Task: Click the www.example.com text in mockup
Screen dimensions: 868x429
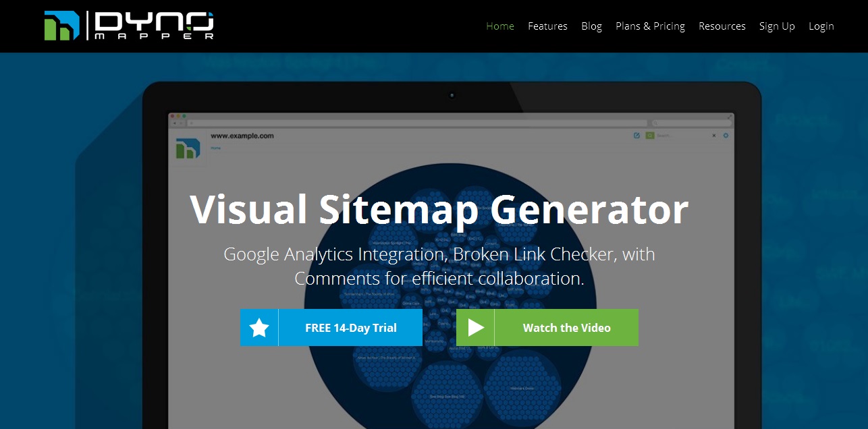Action: point(242,136)
